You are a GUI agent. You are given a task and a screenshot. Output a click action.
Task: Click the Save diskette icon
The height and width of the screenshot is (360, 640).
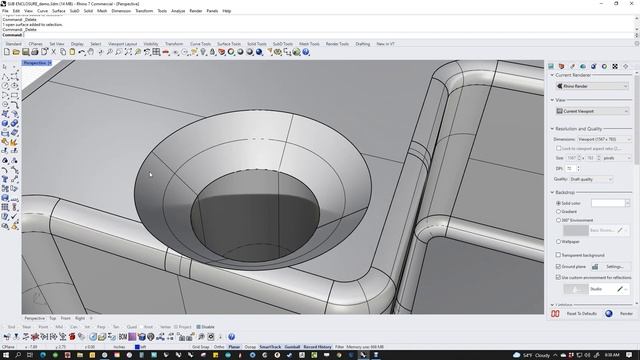pos(25,52)
